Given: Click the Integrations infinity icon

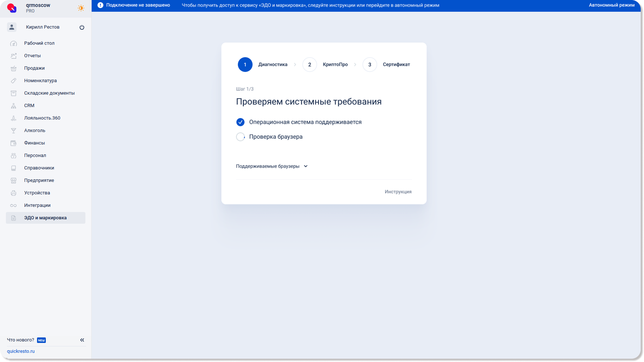Looking at the screenshot, I should coord(14,205).
